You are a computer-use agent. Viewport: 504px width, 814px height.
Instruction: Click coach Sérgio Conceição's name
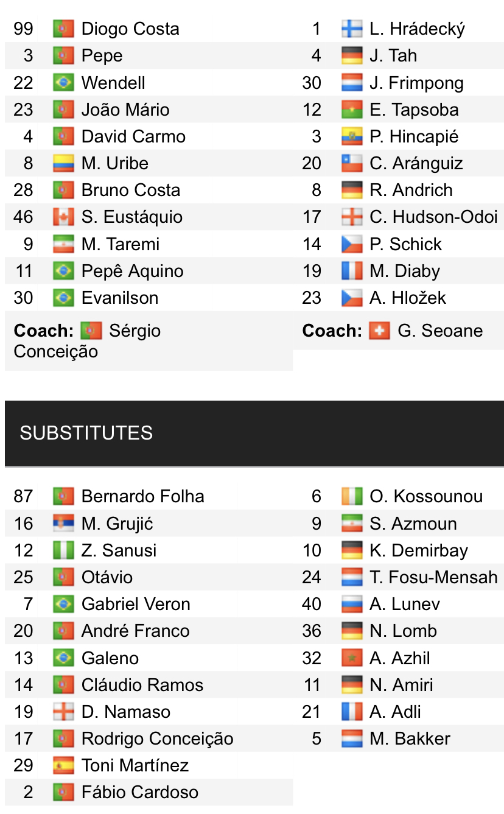point(135,331)
